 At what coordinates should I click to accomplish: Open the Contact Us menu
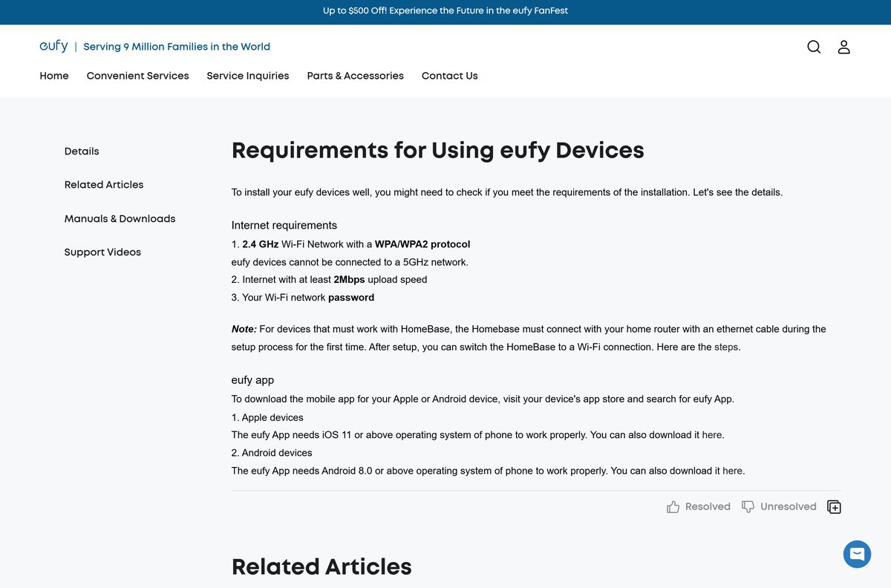449,76
